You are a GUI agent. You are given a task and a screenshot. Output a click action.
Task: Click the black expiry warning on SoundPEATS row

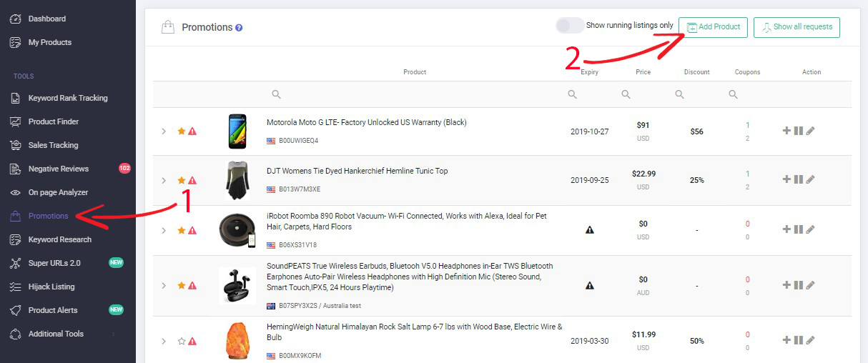590,285
